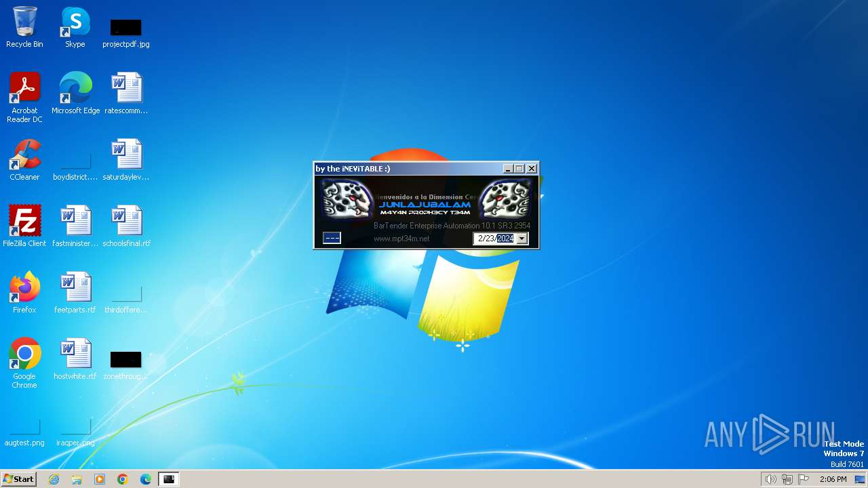Screen dimensions: 868x488
Task: Click the JUNLAJUBALAM banner text
Action: pyautogui.click(x=425, y=205)
